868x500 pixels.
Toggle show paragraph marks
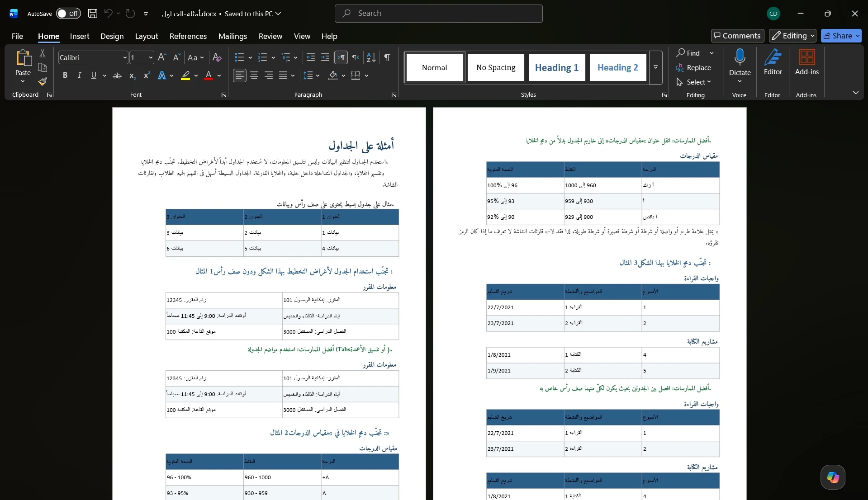click(387, 57)
